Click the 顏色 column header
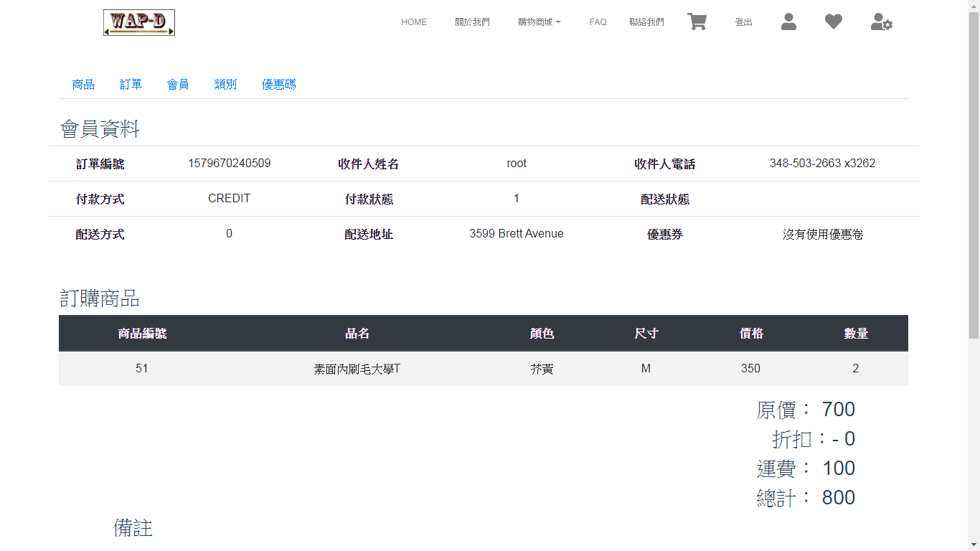980x551 pixels. click(x=542, y=334)
